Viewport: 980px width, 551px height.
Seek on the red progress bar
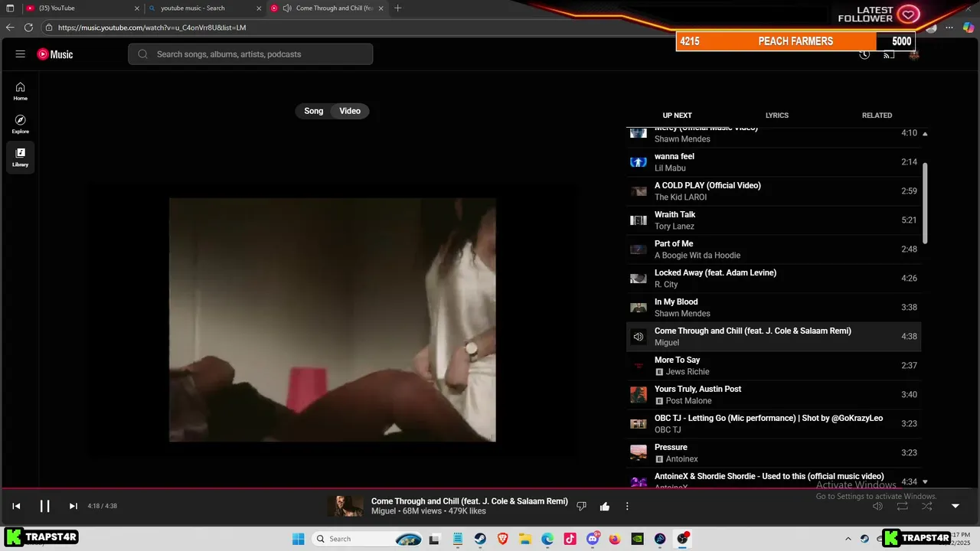[x=490, y=488]
